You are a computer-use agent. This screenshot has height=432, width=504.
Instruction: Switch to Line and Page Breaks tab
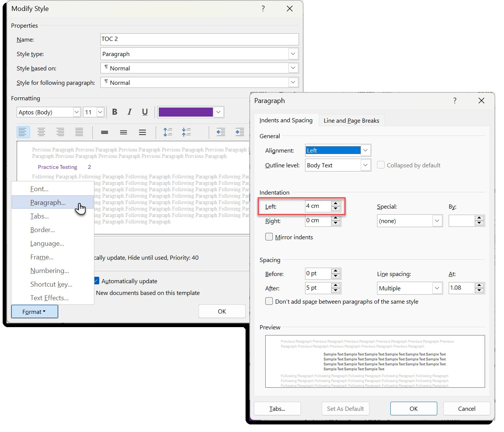point(351,120)
